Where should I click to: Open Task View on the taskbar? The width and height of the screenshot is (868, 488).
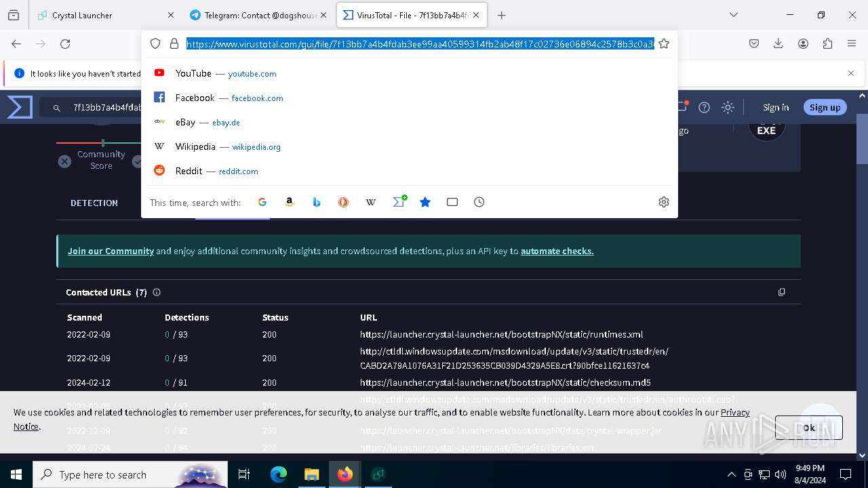tap(244, 474)
